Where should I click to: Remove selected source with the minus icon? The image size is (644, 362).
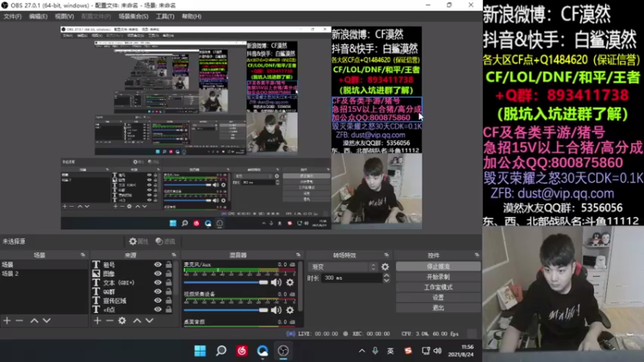(x=109, y=320)
